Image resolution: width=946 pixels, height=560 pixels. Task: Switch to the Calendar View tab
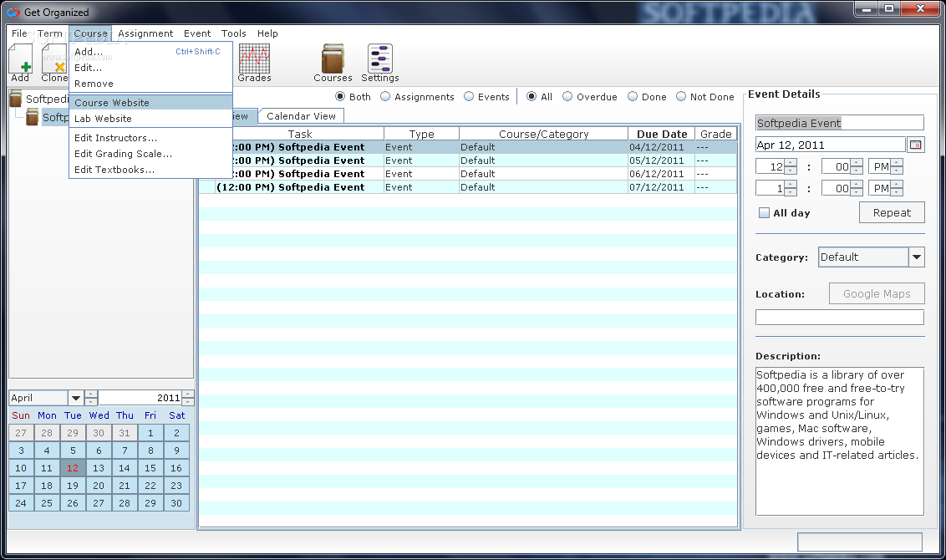pos(301,116)
